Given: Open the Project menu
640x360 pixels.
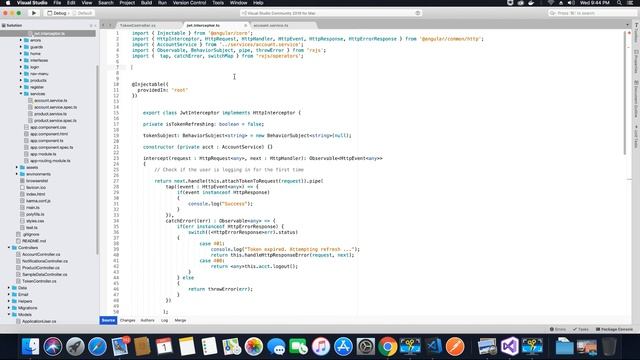Looking at the screenshot, I should click(127, 2).
